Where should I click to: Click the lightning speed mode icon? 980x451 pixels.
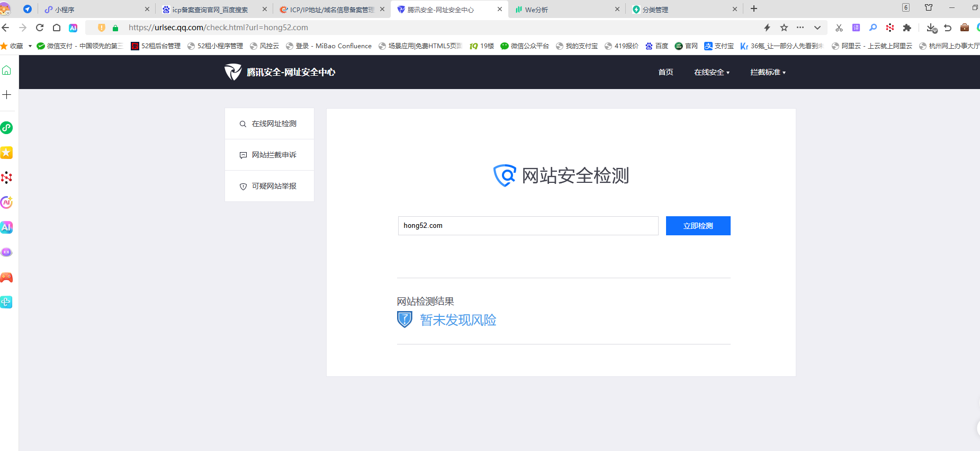pyautogui.click(x=767, y=28)
